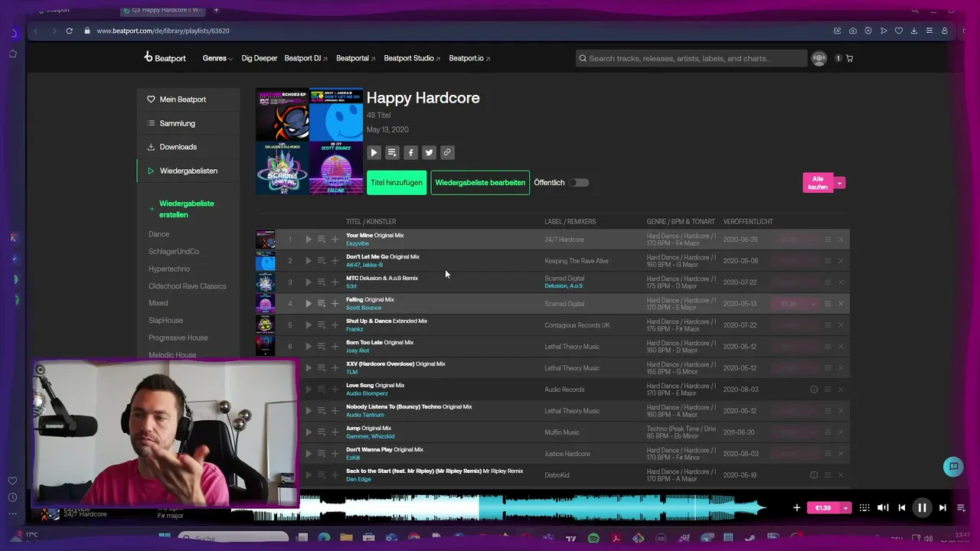
Task: Queue the track Don't Let Me Go
Action: tap(322, 261)
